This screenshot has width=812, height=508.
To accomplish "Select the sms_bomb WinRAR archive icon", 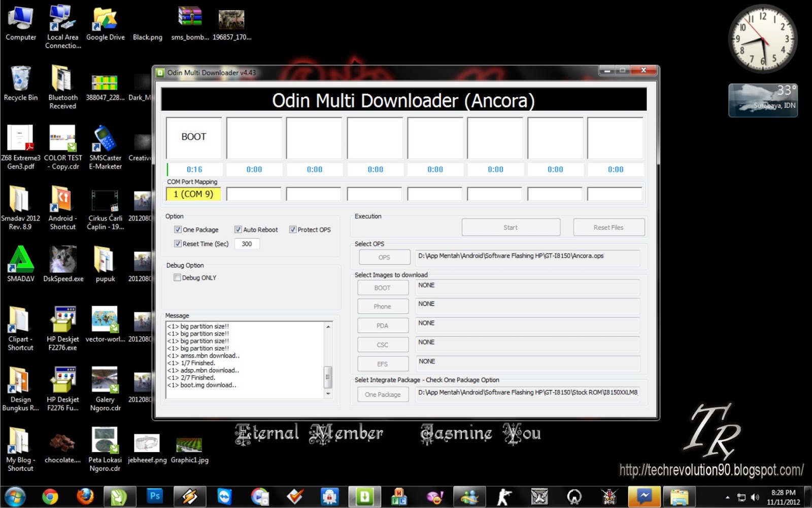I will 190,24.
